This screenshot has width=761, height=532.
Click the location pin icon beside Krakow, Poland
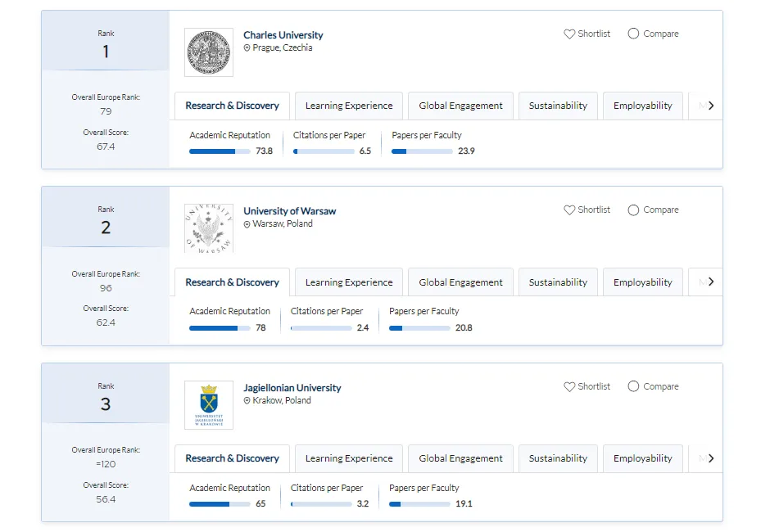247,400
